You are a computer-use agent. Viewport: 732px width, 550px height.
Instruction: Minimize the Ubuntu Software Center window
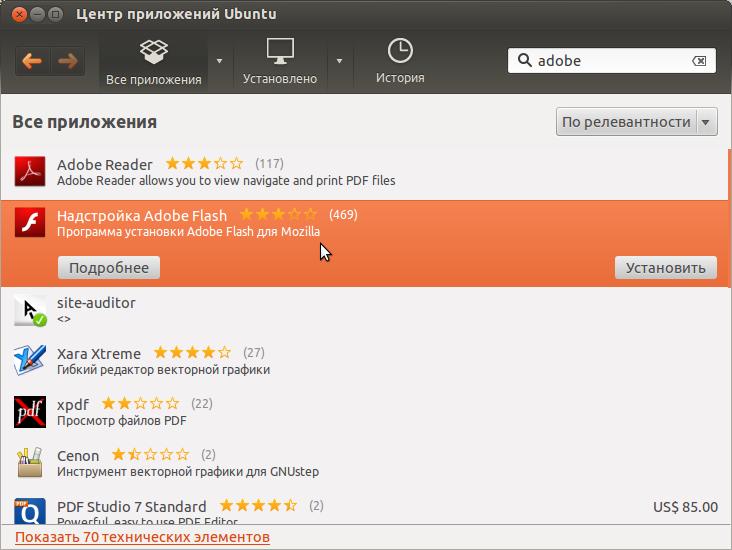coord(37,14)
